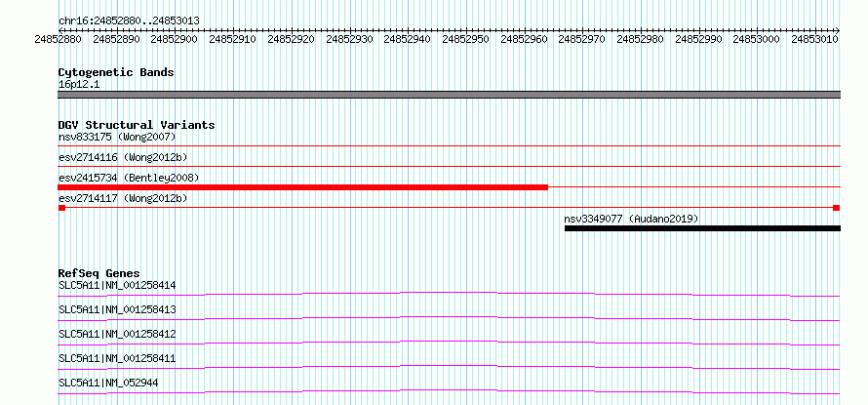Click the thick red bar of esv2415734
This screenshot has width=868, height=405.
coord(302,187)
